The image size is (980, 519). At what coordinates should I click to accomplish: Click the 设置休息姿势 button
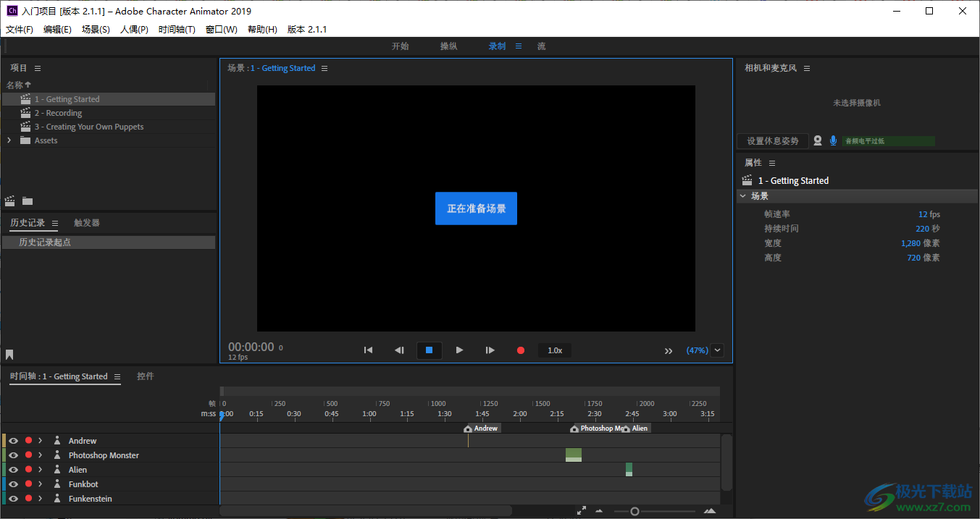pos(773,141)
